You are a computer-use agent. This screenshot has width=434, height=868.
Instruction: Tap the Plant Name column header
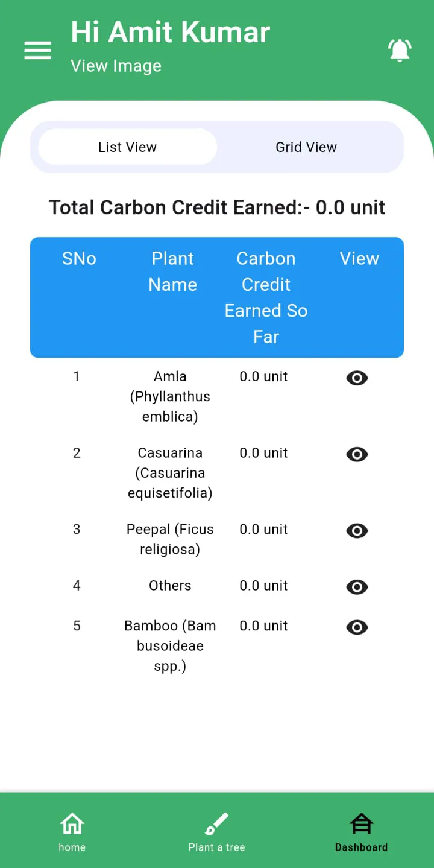coord(172,271)
